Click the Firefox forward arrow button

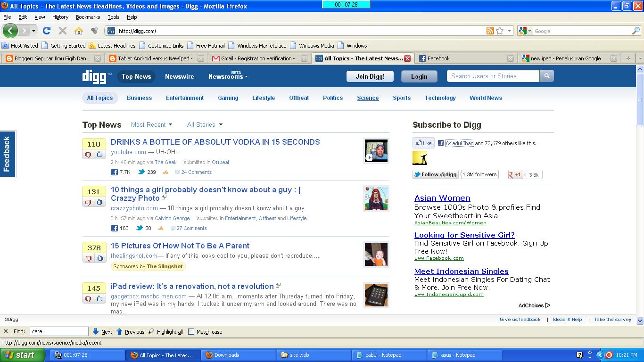click(24, 31)
